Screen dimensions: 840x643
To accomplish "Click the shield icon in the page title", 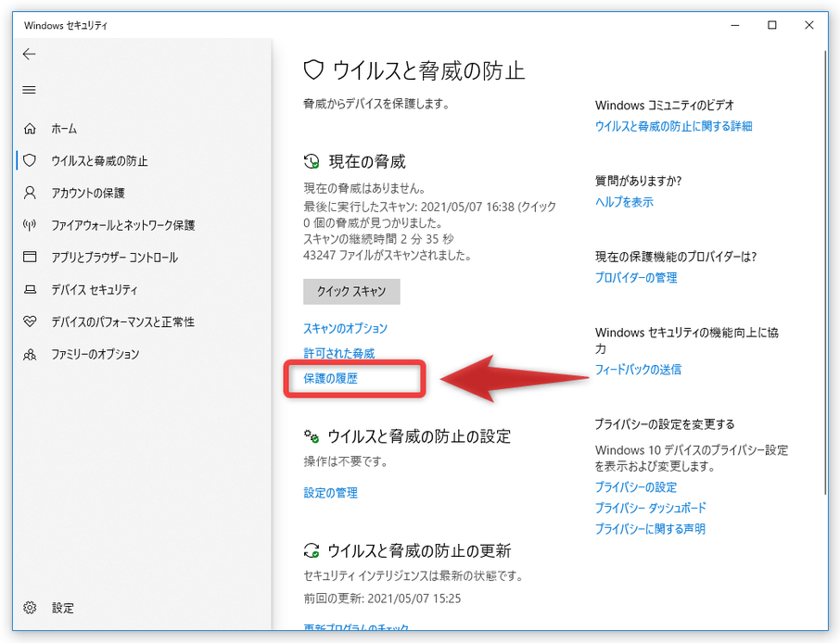I will (x=313, y=70).
